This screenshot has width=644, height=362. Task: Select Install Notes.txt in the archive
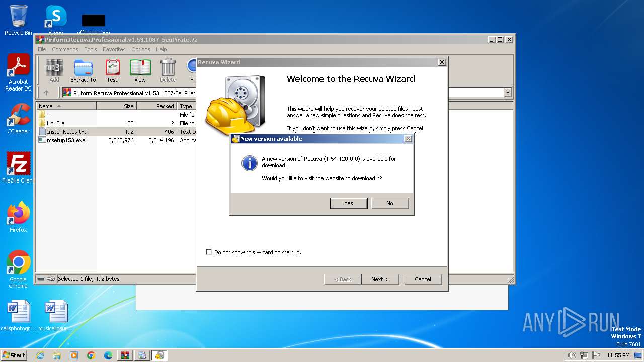point(116,132)
